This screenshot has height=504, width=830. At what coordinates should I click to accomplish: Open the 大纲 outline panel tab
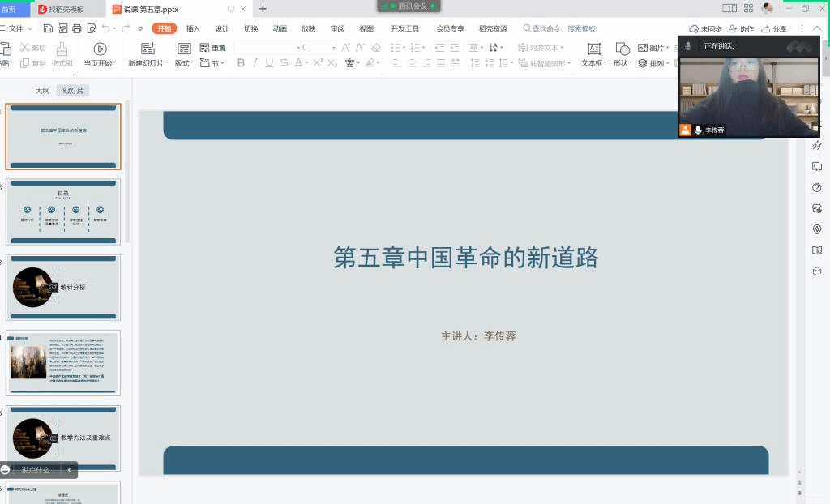tap(42, 91)
